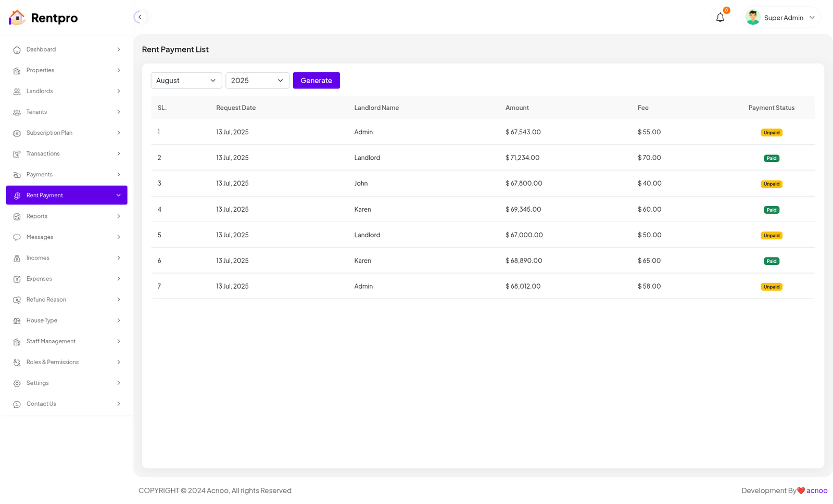Viewport: 833px width, 504px height.
Task: Expand the Reports menu chevron
Action: pos(119,216)
